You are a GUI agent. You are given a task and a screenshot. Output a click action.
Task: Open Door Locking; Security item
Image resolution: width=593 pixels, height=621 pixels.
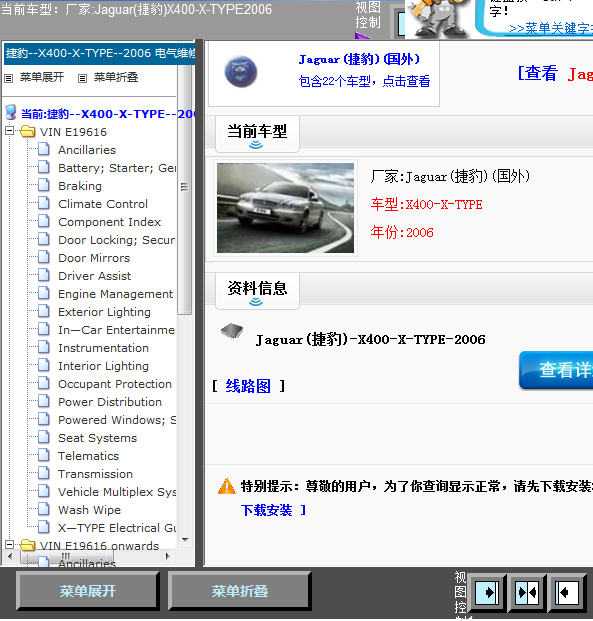tap(116, 240)
